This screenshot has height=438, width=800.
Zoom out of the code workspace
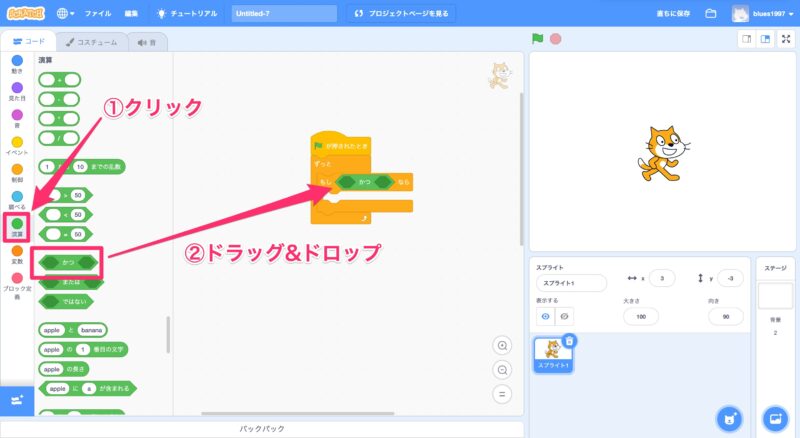(x=503, y=369)
